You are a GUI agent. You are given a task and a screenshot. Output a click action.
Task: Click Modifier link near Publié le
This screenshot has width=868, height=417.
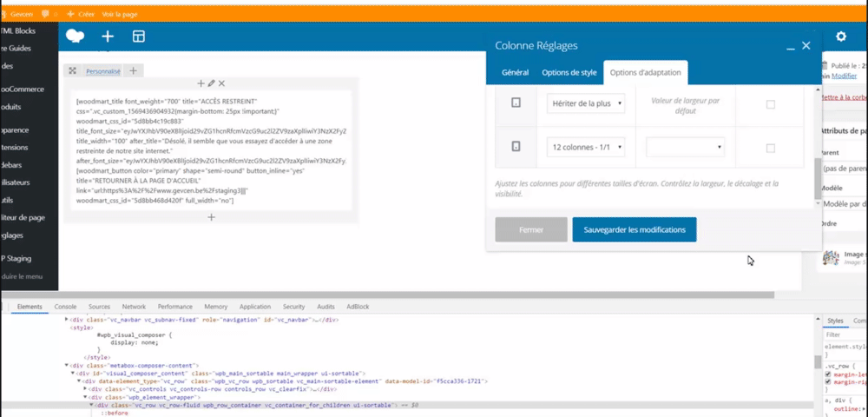coord(845,76)
